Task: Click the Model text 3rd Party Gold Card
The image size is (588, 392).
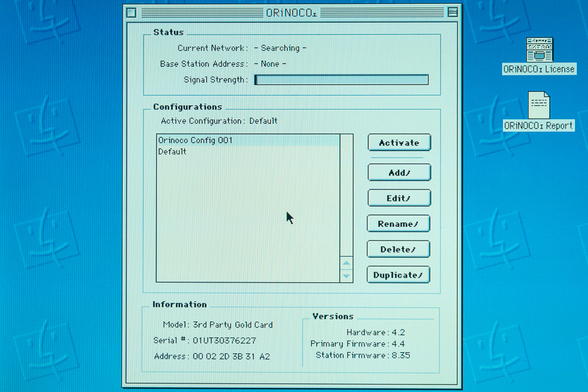Action: click(x=233, y=325)
